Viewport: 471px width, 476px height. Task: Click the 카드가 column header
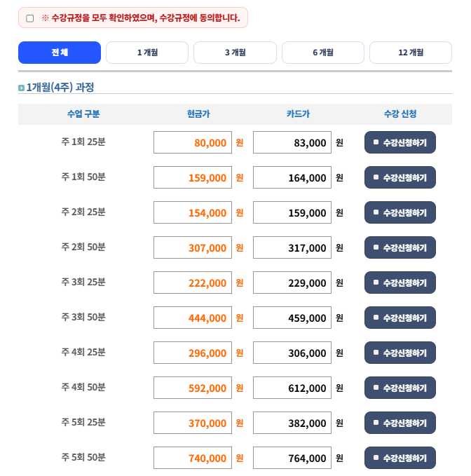pos(298,114)
